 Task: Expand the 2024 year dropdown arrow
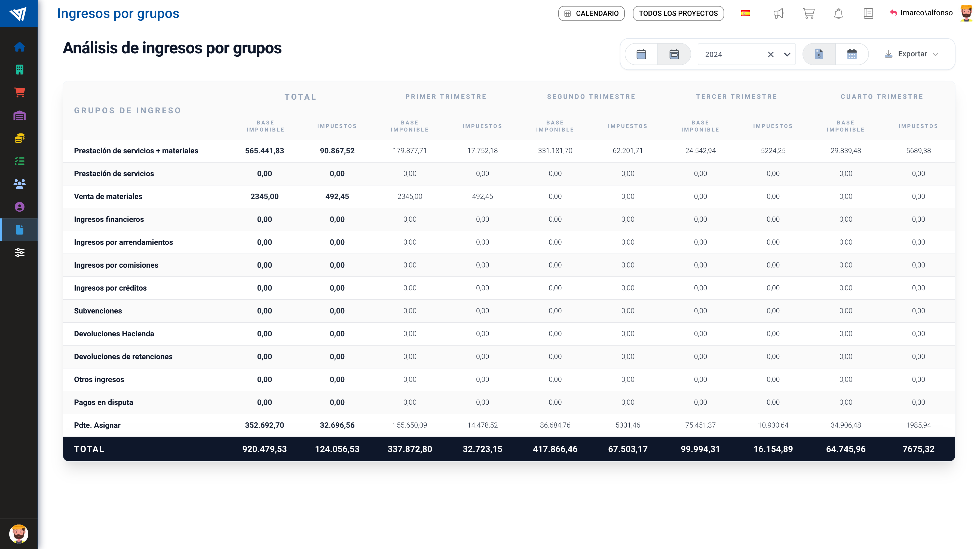coord(787,54)
